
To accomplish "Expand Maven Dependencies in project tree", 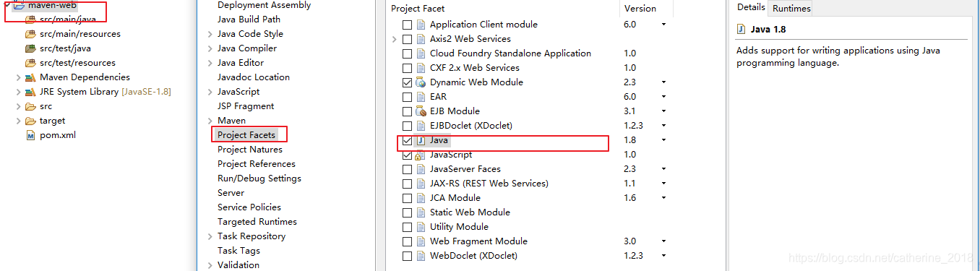I will click(x=18, y=77).
